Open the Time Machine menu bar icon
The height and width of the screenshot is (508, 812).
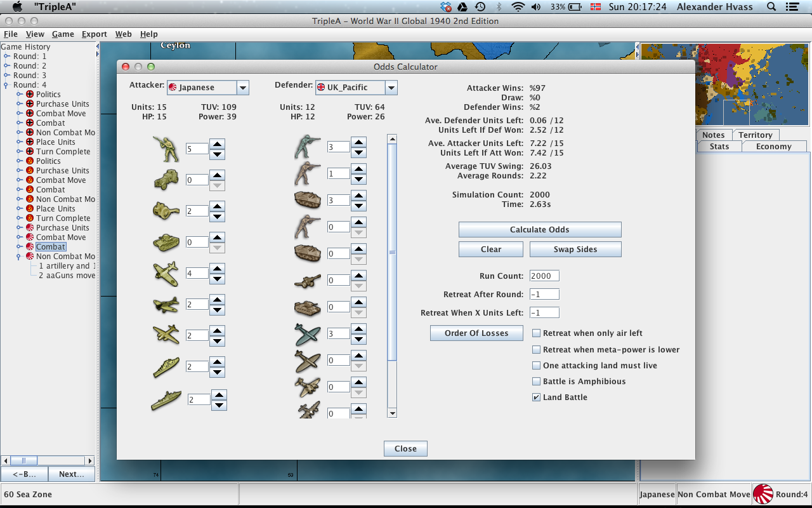tap(480, 7)
